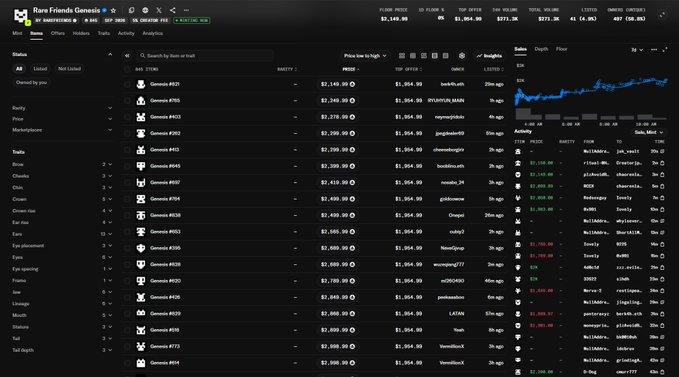
Task: Open transaction link icon for the 7m activity row
Action: tap(662, 198)
